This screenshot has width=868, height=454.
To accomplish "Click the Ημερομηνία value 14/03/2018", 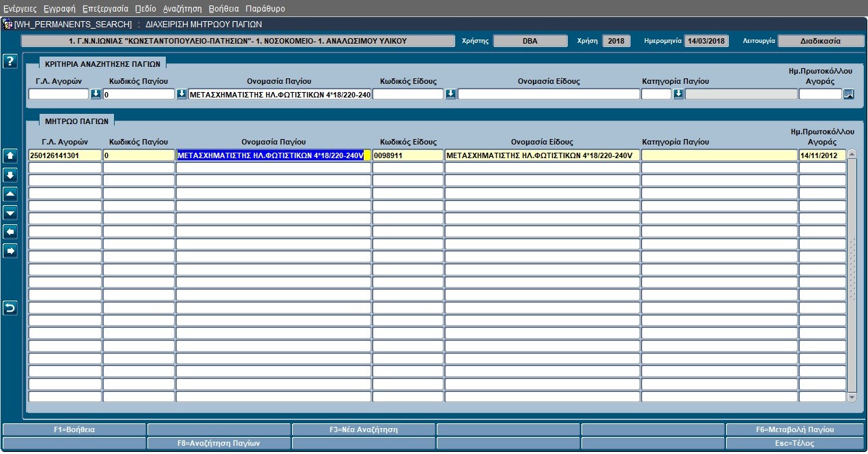I will (706, 41).
